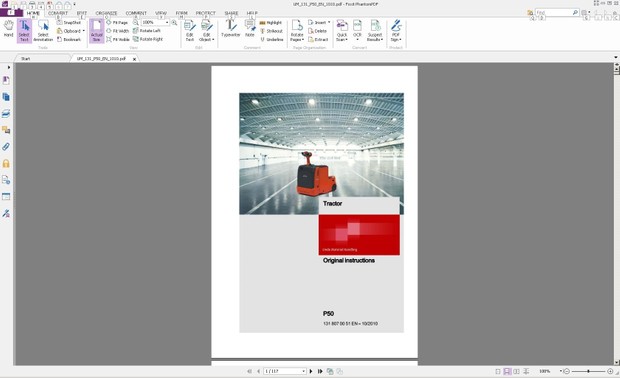Choose the Select Annotation tool
620x378 pixels.
click(43, 30)
